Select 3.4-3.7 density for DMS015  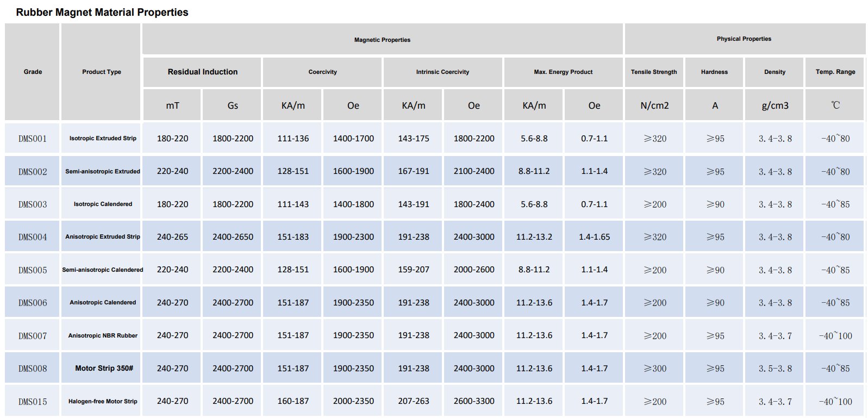point(775,402)
